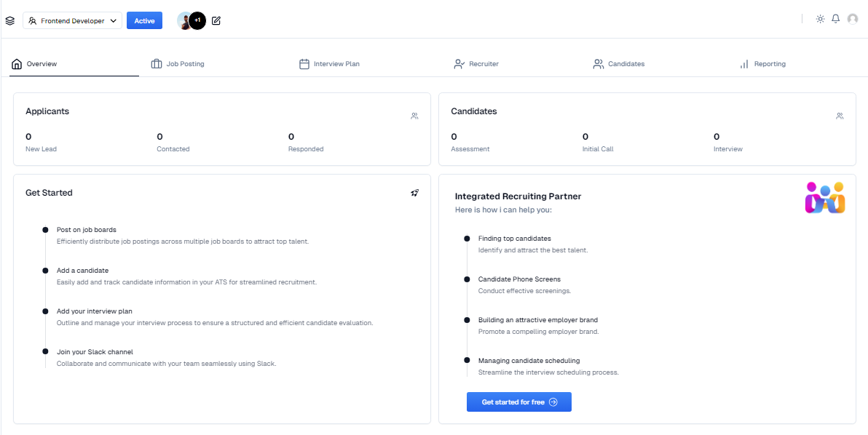Select the Add your interview plan step

coord(215,316)
